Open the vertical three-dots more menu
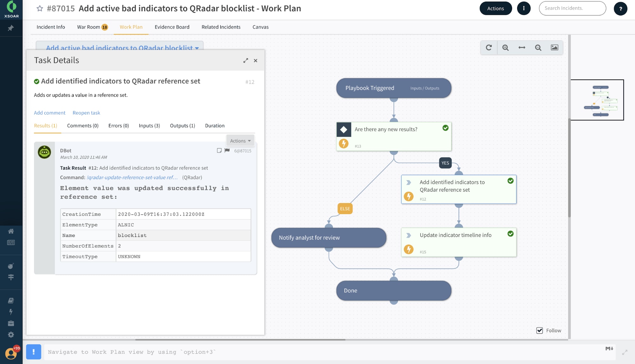635x364 pixels. coord(524,8)
